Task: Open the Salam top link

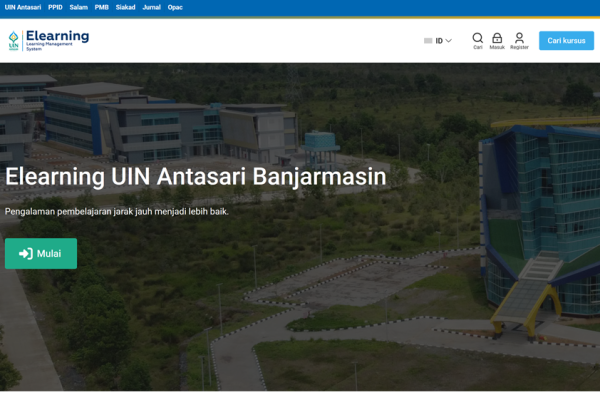Action: (78, 7)
